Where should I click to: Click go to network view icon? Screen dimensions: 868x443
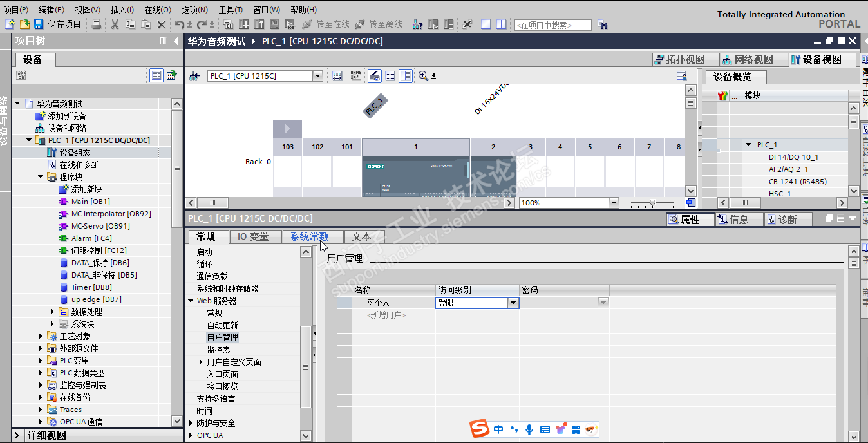194,76
